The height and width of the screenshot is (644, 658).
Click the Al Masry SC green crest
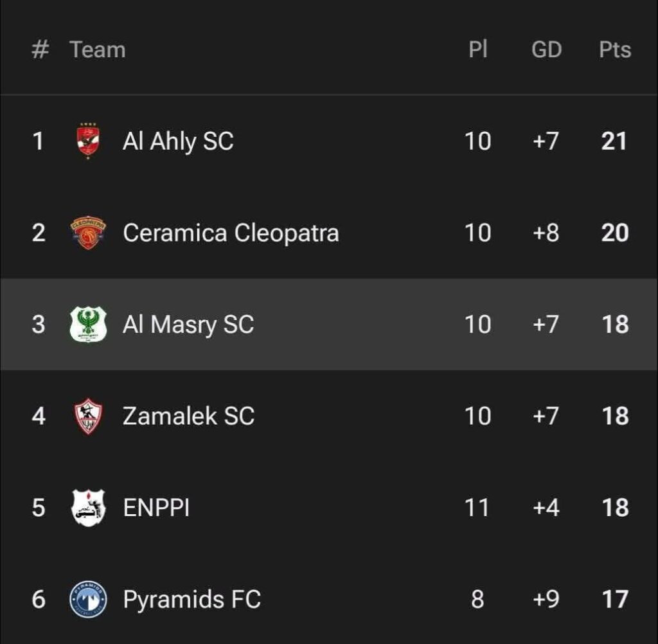(88, 325)
